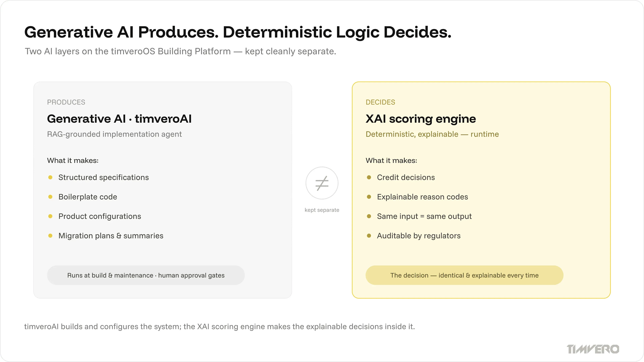Click the 'Migration plans & summaries' item
The width and height of the screenshot is (644, 362).
[x=105, y=236]
